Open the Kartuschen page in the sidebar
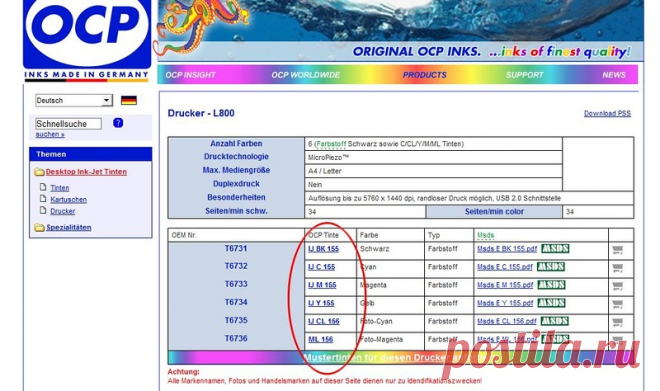Image resolution: width=660 pixels, height=391 pixels. (x=69, y=199)
